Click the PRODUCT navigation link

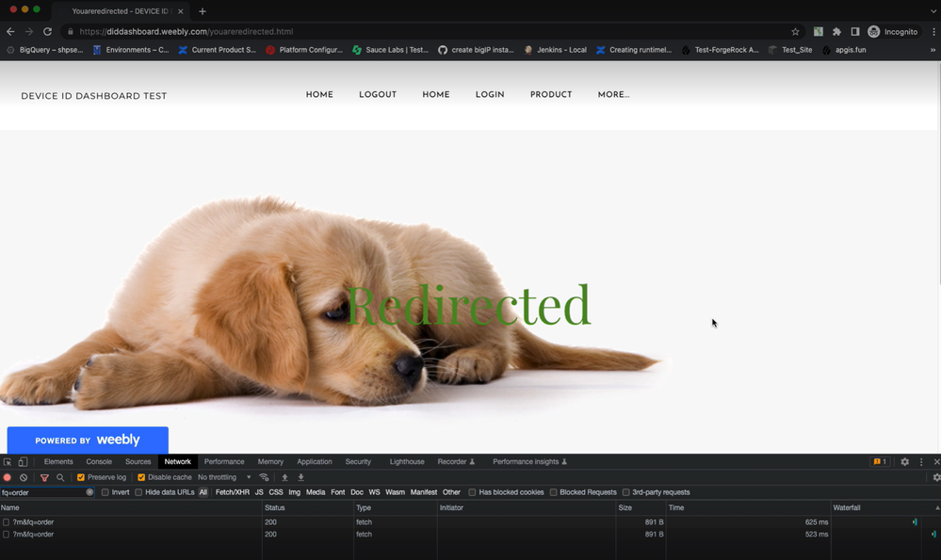(551, 95)
